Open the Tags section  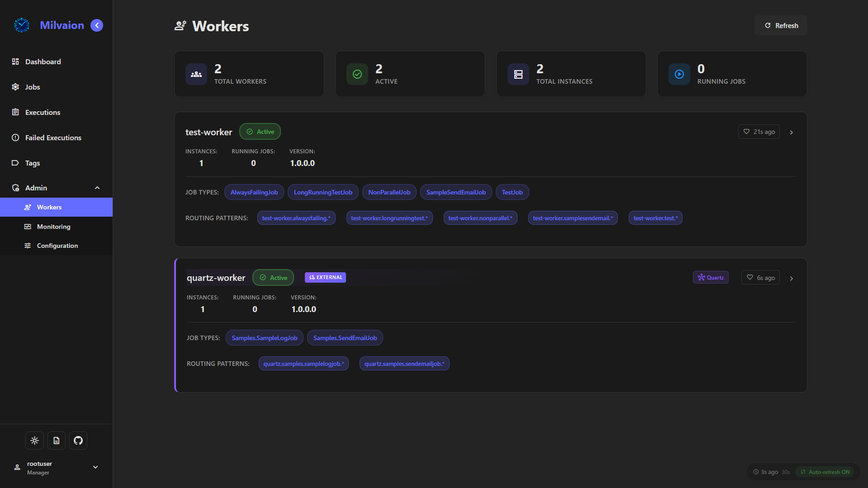click(x=32, y=163)
